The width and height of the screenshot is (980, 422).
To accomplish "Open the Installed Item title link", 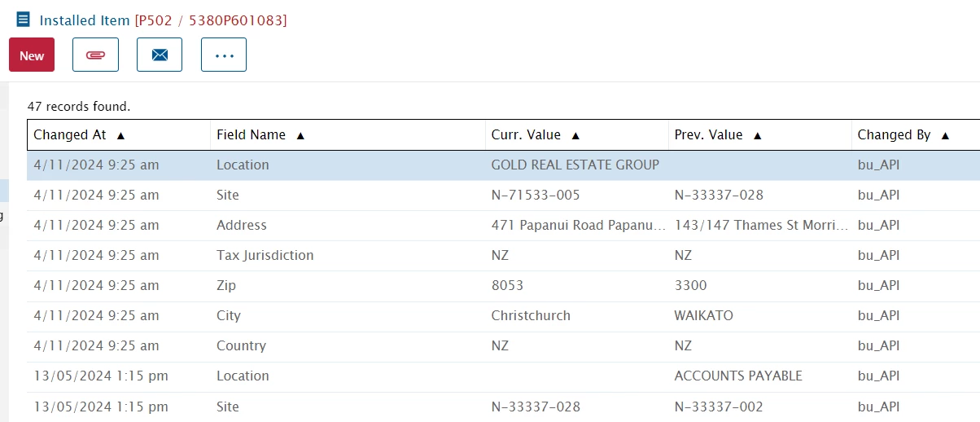I will click(x=85, y=20).
